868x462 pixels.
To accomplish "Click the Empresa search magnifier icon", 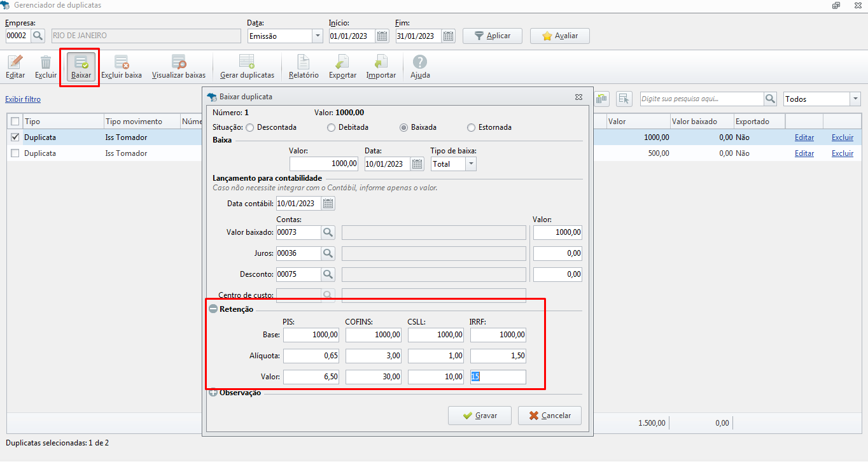I will point(38,36).
